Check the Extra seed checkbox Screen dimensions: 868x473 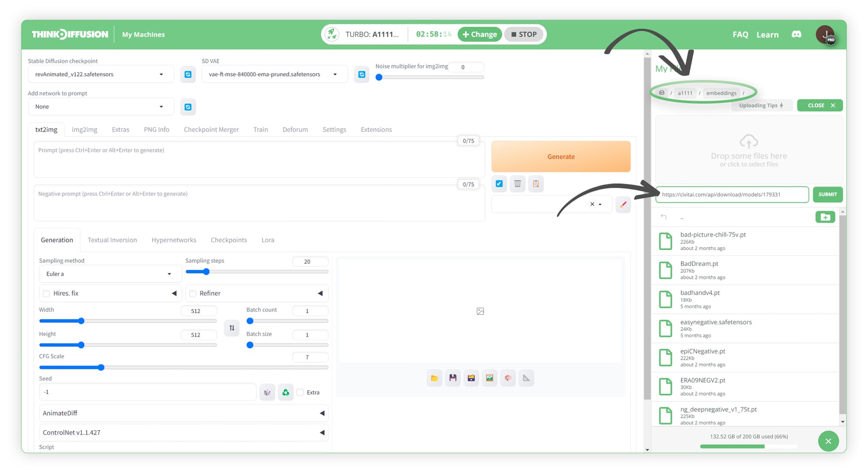point(300,392)
